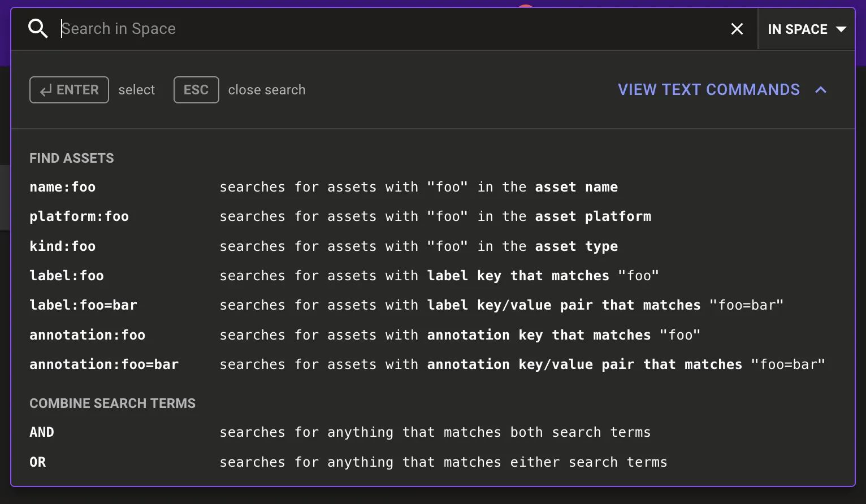Select the AND operator command

coord(42,432)
